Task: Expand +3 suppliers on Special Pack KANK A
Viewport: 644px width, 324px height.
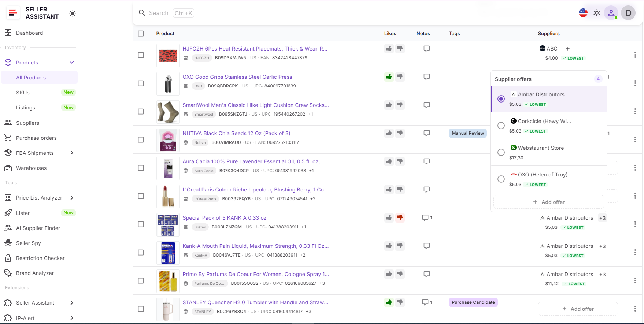Action: pos(603,218)
